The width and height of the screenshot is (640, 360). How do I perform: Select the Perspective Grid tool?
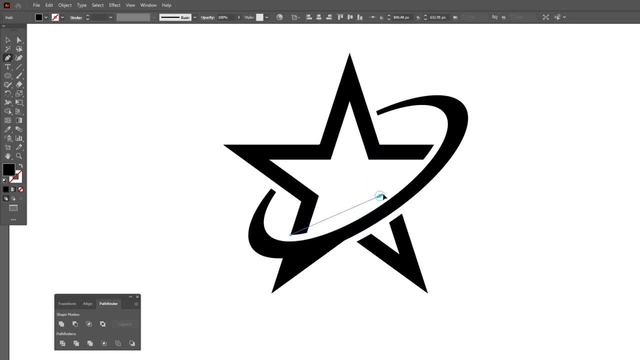19,111
